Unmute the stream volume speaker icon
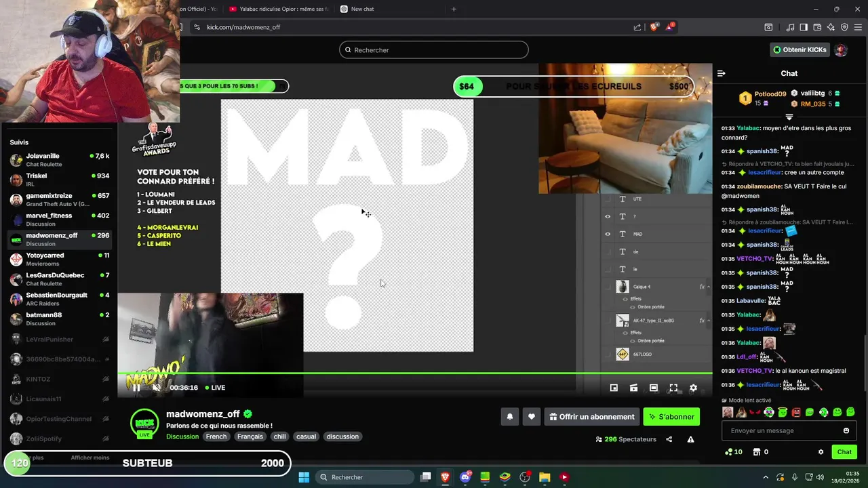The height and width of the screenshot is (488, 868). pos(157,388)
